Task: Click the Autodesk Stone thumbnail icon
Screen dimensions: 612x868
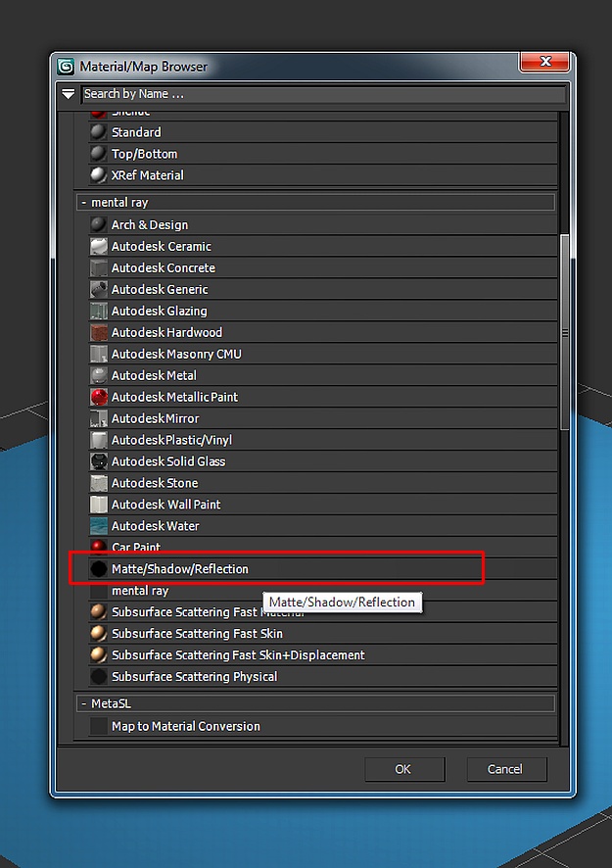Action: point(99,483)
